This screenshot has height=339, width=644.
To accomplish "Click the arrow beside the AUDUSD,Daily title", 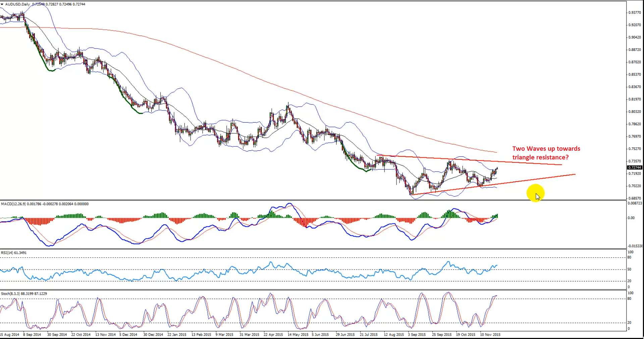I will [2, 4].
